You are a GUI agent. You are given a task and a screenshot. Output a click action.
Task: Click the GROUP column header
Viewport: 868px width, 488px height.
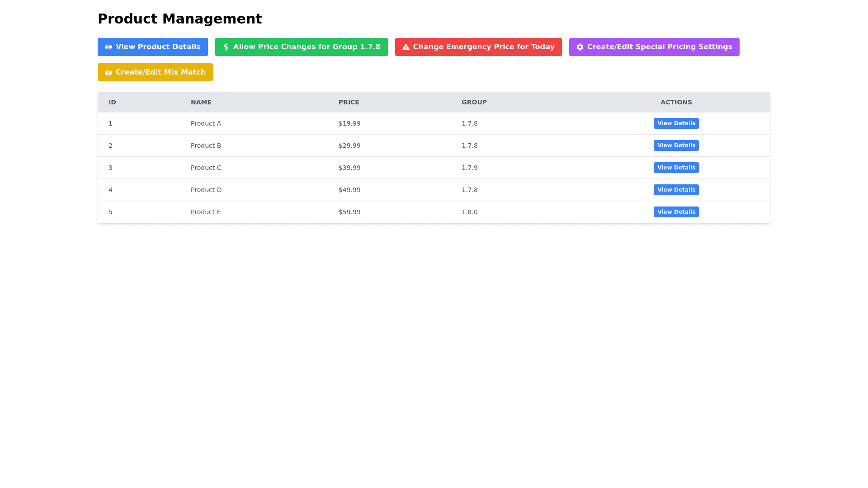click(x=474, y=102)
